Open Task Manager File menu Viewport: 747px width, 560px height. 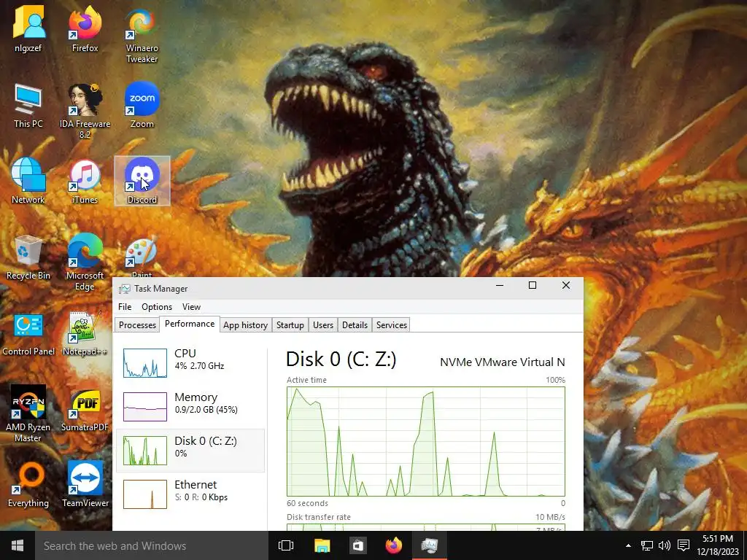click(x=125, y=307)
